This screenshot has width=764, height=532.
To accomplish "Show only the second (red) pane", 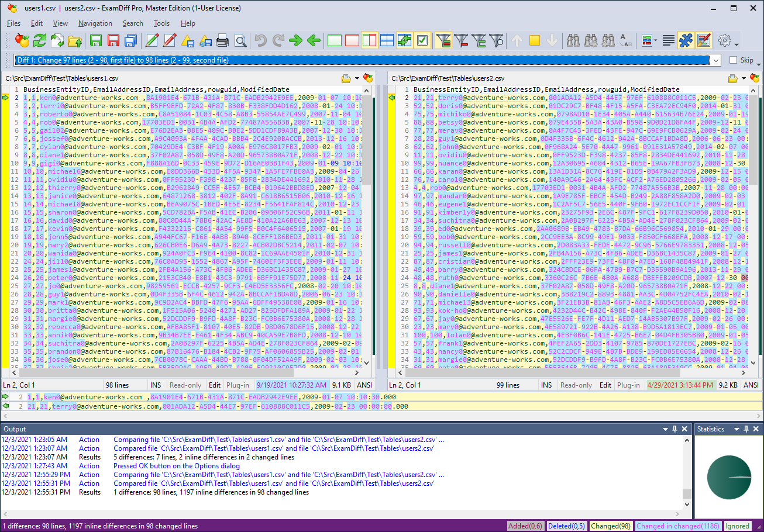I will 352,40.
